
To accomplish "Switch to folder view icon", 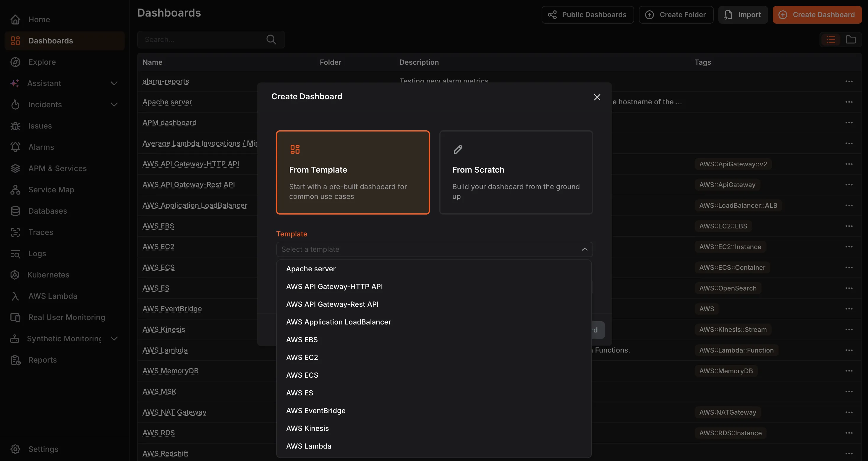I will click(851, 40).
